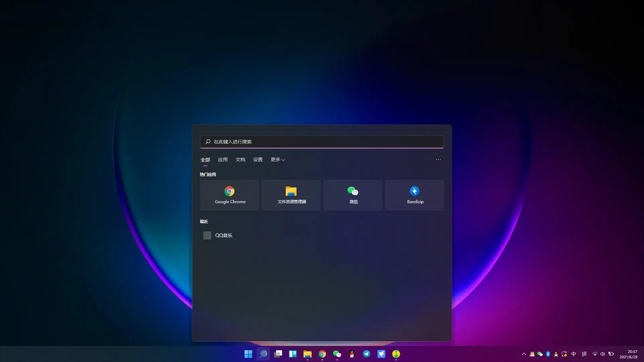Toggle 中 Chinese/English input mode indicator
644x362 pixels.
(574, 354)
